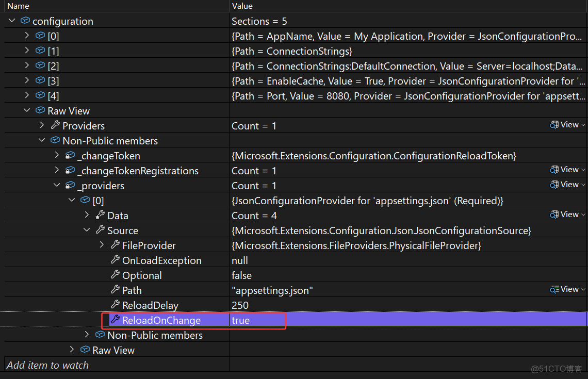Select the ReloadDelay property row
The width and height of the screenshot is (588, 379).
150,305
